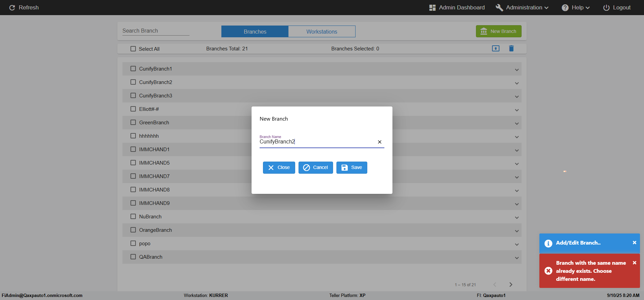Click the 1 – 15 of 21 pagination text
The image size is (644, 300).
tap(465, 285)
